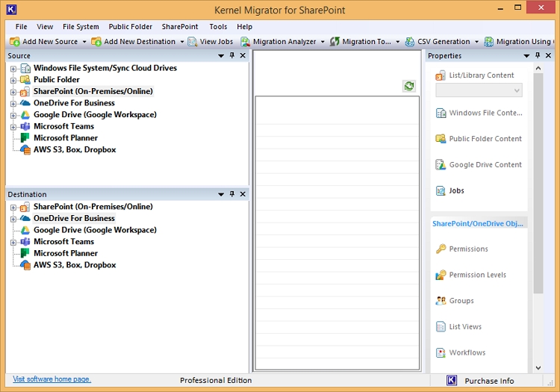Open the Source panel options dropdown arrow
The width and height of the screenshot is (560, 392).
coord(221,56)
